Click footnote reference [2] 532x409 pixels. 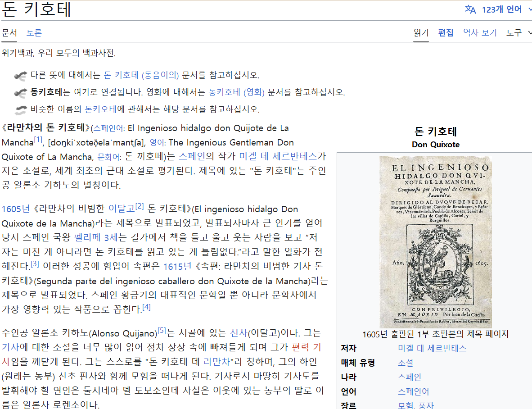point(140,206)
